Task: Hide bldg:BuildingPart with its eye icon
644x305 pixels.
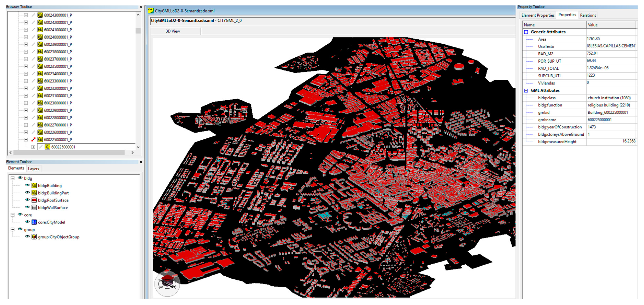Action: coord(27,192)
